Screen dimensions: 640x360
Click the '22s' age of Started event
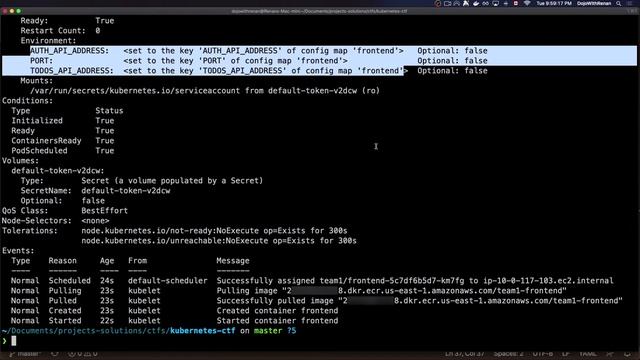(107, 321)
